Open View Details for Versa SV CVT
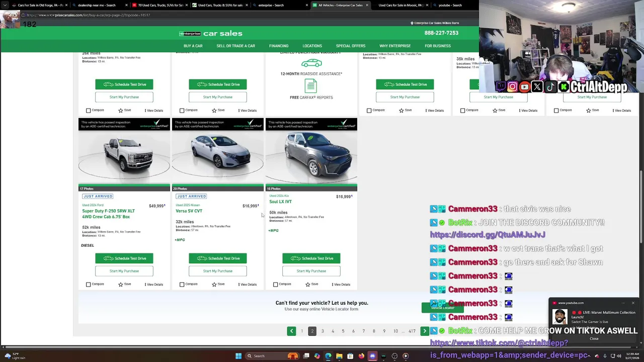644x362 pixels. tap(248, 285)
